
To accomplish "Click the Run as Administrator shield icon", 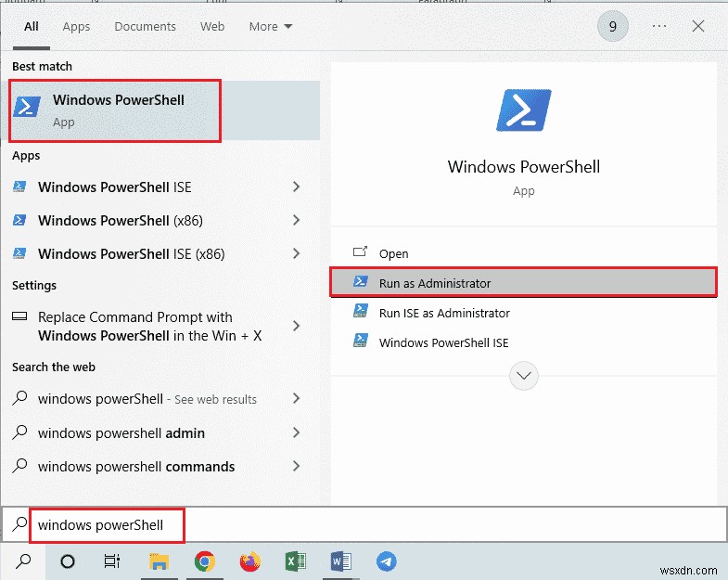I will pos(360,281).
